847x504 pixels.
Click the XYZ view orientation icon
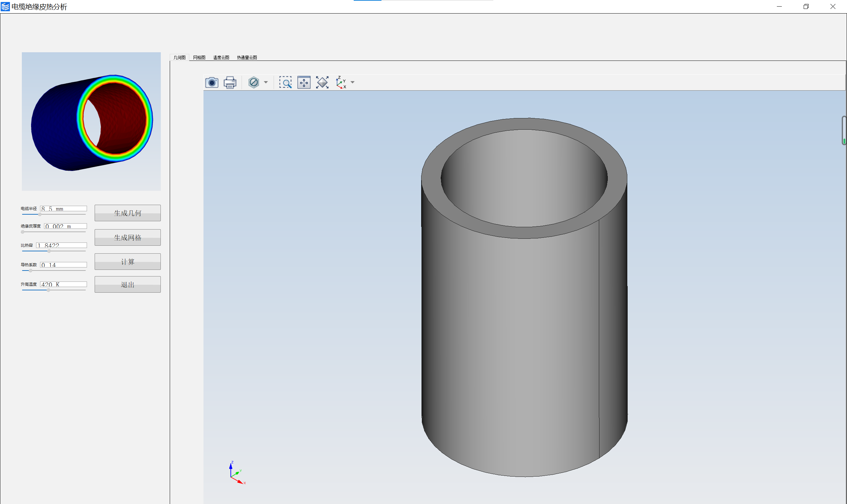(x=341, y=83)
